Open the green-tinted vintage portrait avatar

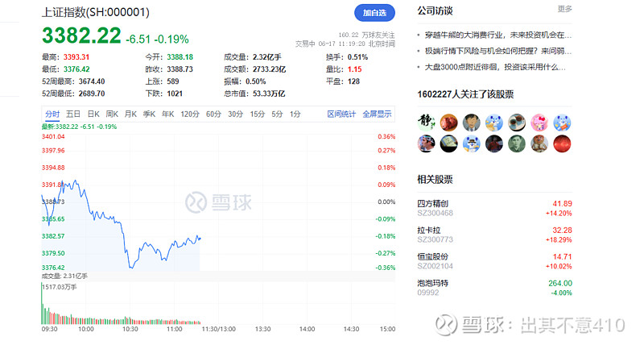click(x=517, y=144)
